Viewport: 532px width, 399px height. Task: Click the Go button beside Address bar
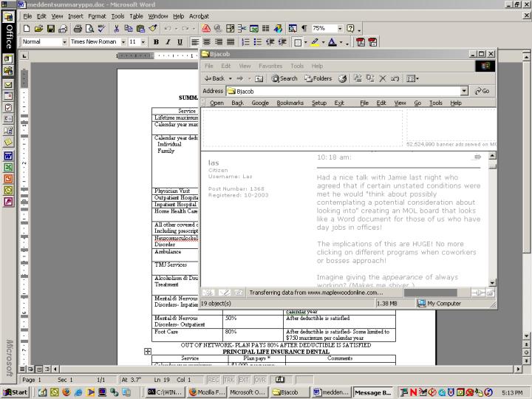click(x=482, y=91)
